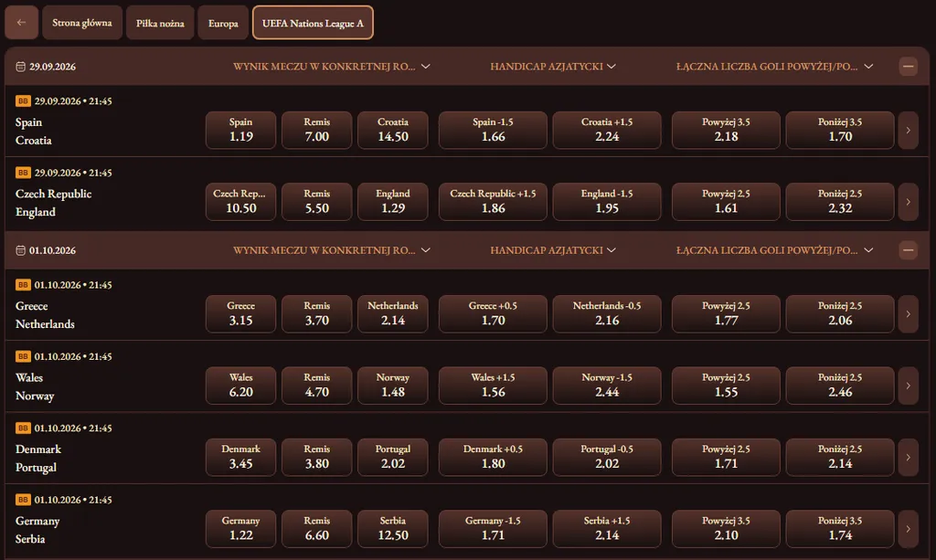The height and width of the screenshot is (560, 936).
Task: Open more markets arrow for Denmark Portugal
Action: pos(908,457)
